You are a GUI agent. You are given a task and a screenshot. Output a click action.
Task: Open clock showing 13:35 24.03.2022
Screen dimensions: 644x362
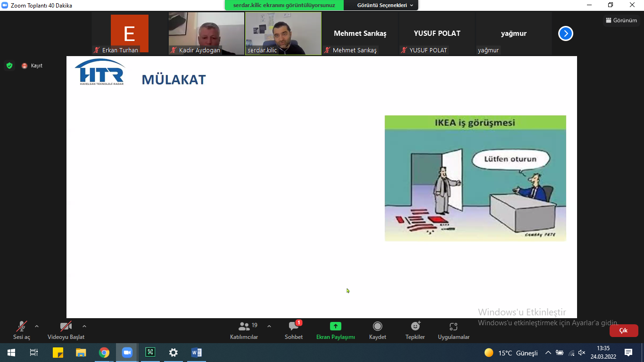(603, 353)
